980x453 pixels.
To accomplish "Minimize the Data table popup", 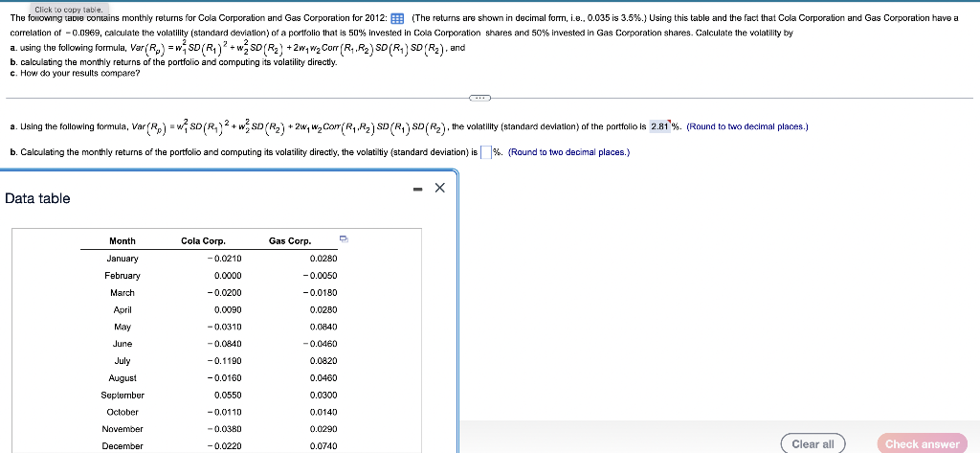I will pos(417,188).
